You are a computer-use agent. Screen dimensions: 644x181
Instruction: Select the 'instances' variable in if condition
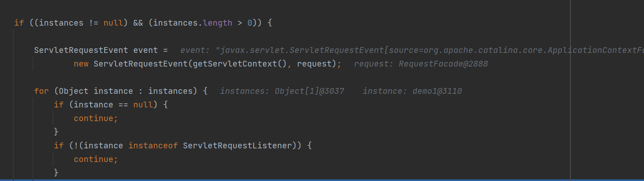point(61,23)
